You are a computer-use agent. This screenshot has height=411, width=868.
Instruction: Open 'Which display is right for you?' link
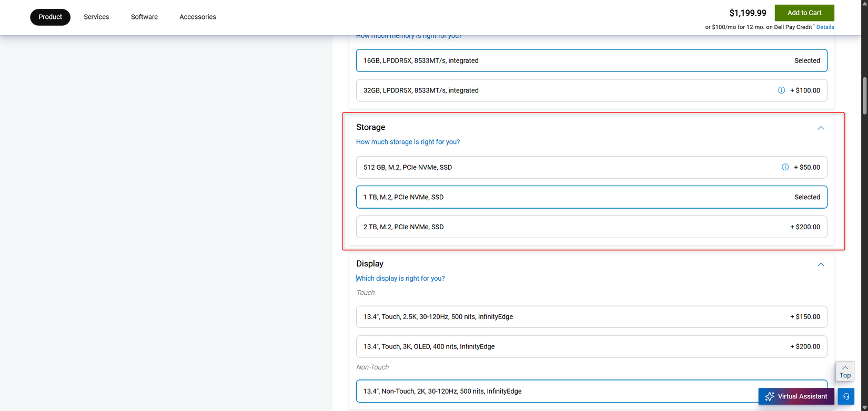400,279
